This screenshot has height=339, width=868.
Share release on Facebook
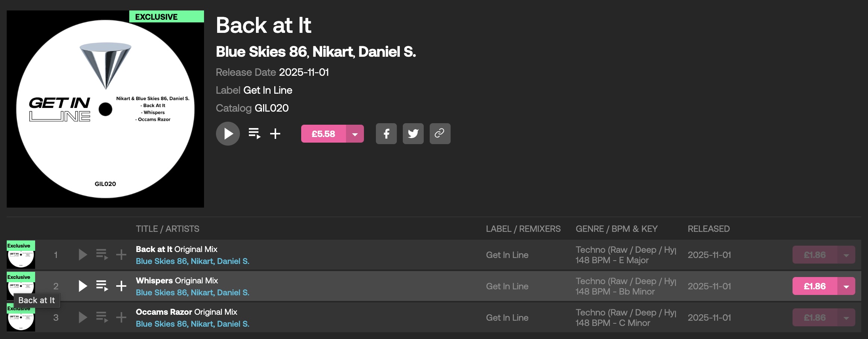(386, 134)
